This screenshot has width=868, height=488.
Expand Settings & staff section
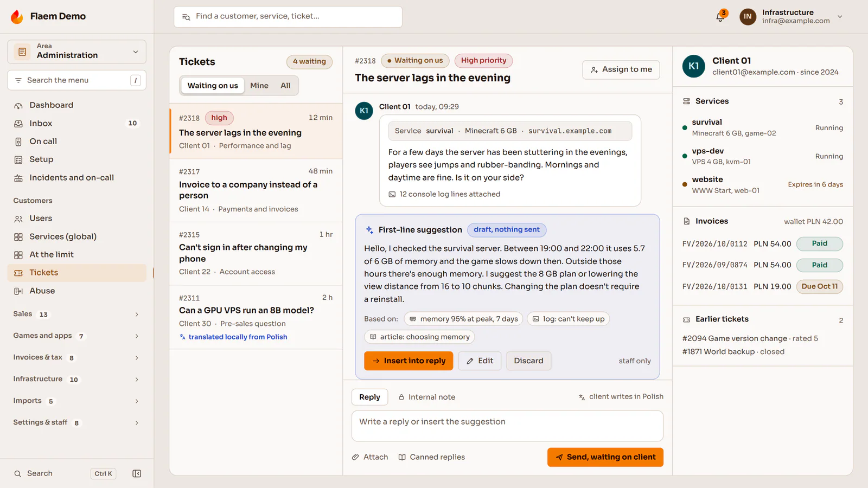click(x=77, y=422)
